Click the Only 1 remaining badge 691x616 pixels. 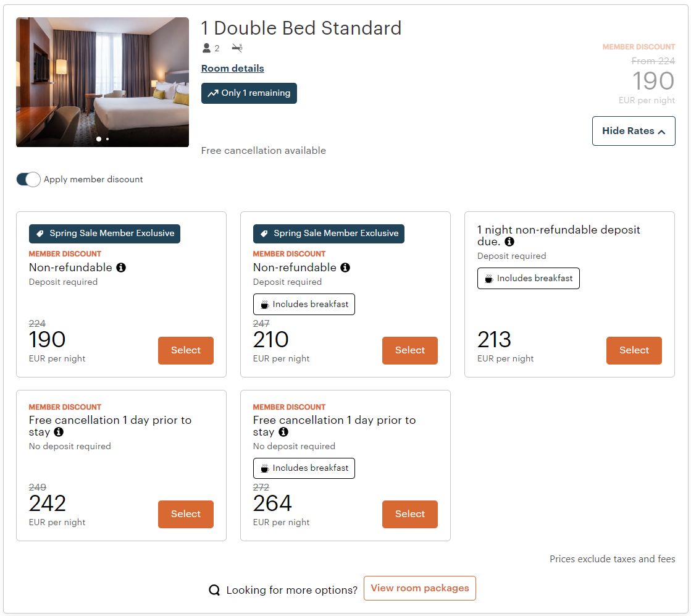pos(249,93)
